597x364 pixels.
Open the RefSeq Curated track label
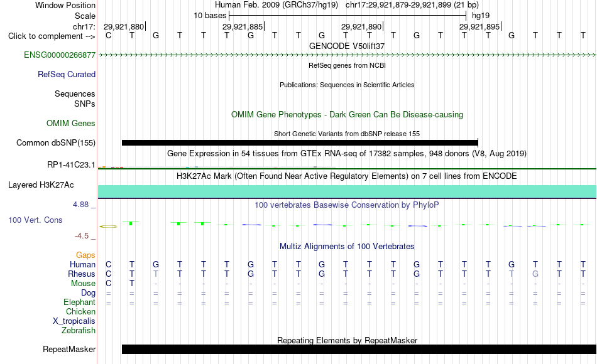point(67,75)
